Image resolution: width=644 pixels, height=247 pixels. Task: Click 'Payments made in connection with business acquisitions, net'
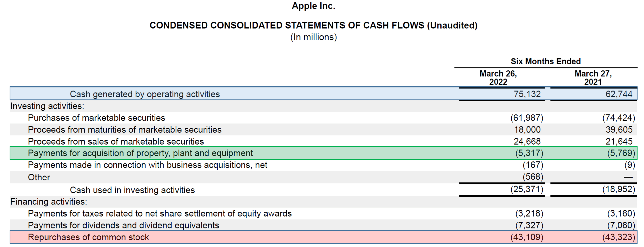[148, 165]
